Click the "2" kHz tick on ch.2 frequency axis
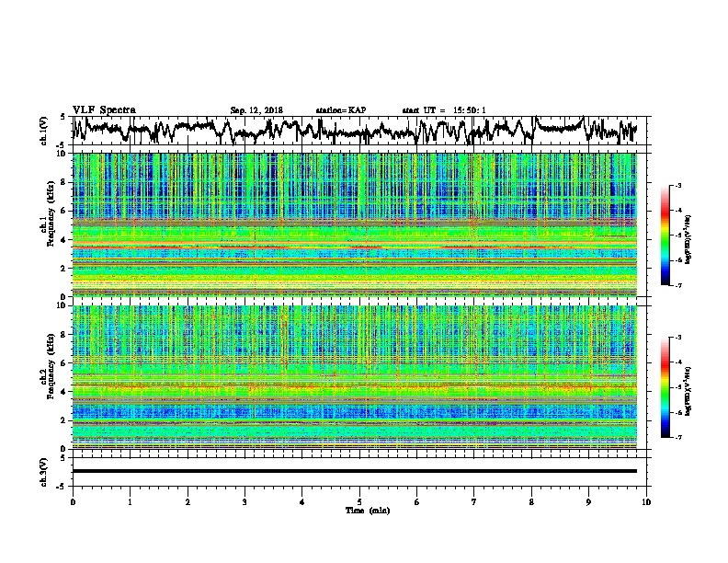 point(64,420)
